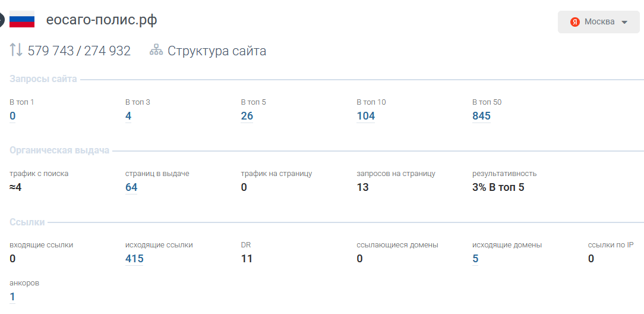Screen dimensions: 644x314
Task: Click the up-down arrows rank icon
Action: [16, 51]
